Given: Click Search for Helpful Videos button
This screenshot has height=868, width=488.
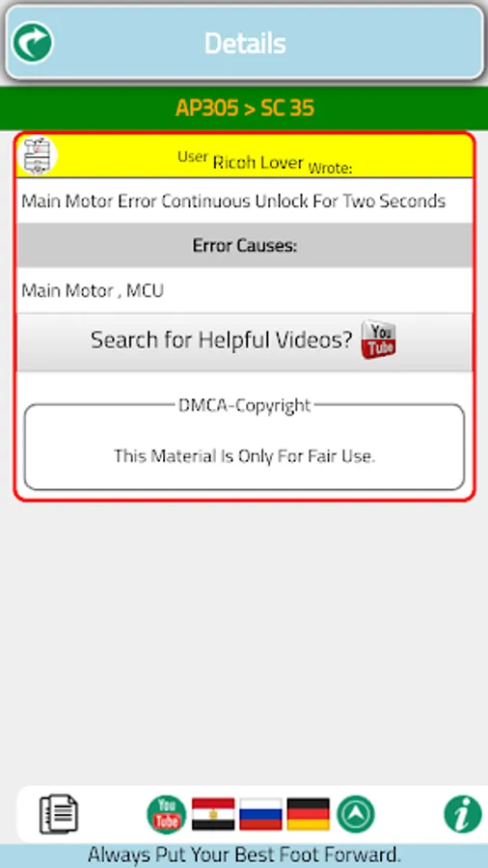Looking at the screenshot, I should point(245,341).
